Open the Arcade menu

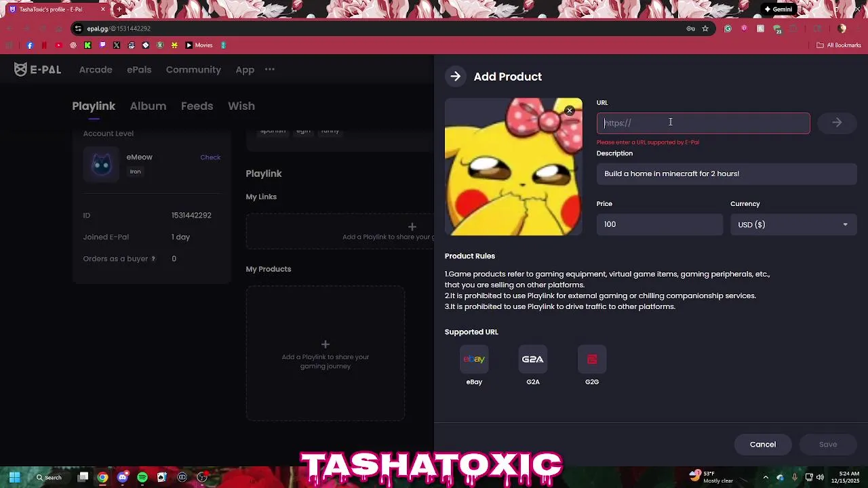point(96,70)
